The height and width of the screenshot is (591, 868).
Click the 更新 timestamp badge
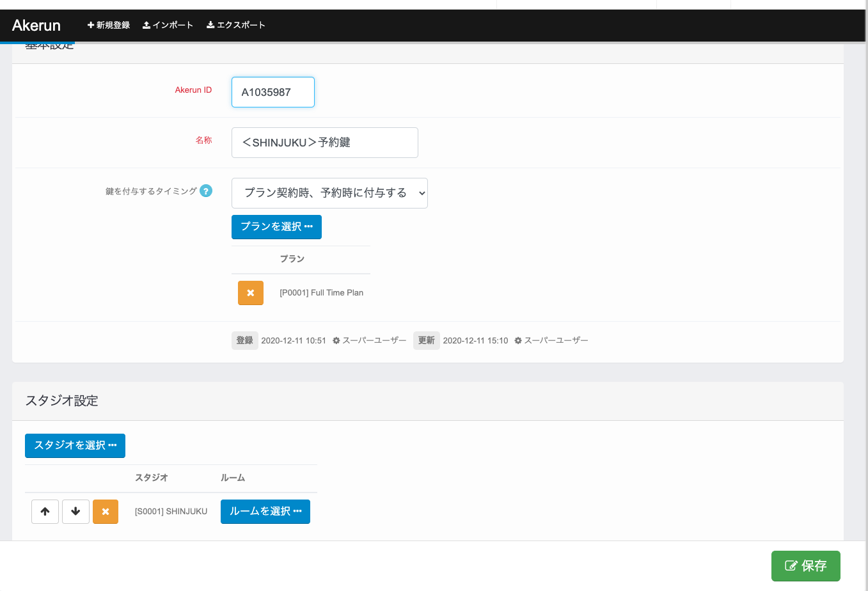click(426, 341)
